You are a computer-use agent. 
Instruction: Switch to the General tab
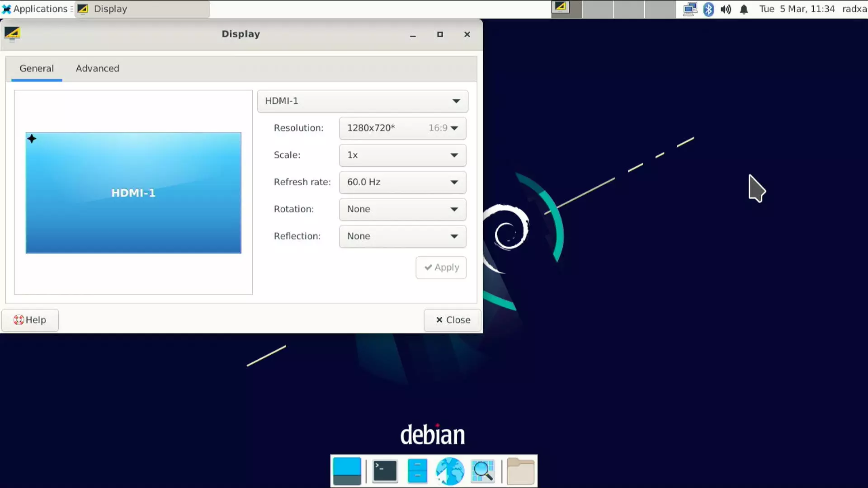pyautogui.click(x=37, y=69)
